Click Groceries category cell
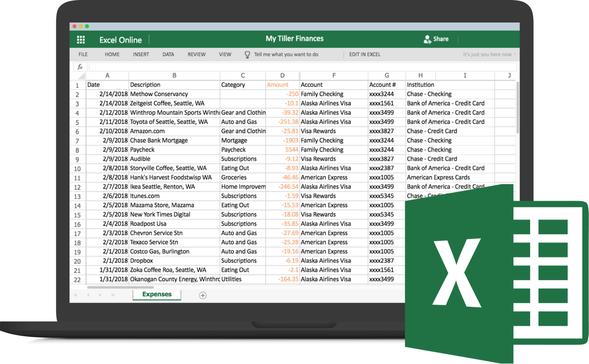This screenshot has width=589, height=364. pyautogui.click(x=243, y=177)
